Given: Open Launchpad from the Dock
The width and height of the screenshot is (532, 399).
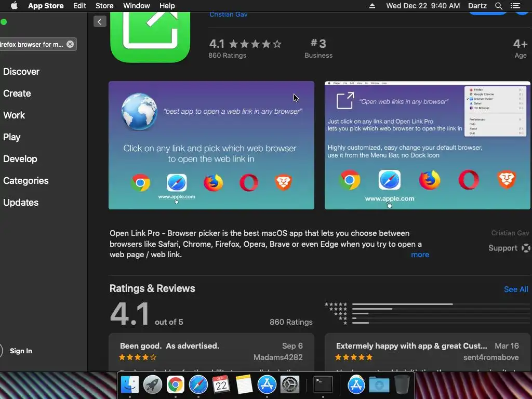Looking at the screenshot, I should pyautogui.click(x=152, y=385).
